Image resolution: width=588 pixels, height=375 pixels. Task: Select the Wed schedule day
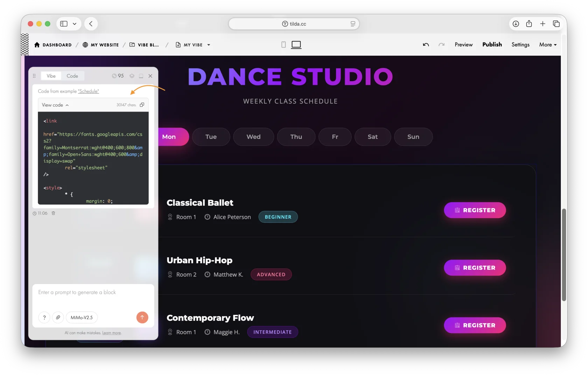[x=253, y=137]
